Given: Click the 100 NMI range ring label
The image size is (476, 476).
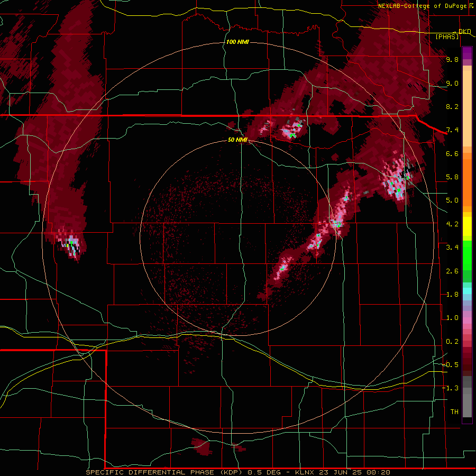Looking at the screenshot, I should pos(237,42).
